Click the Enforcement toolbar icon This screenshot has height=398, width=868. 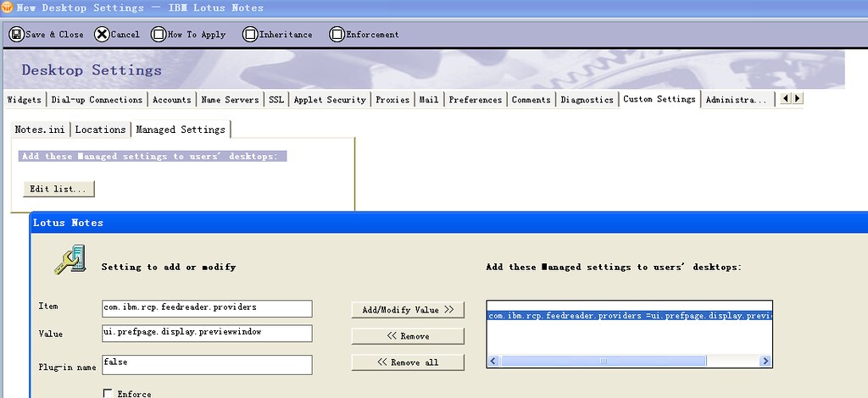coord(337,35)
